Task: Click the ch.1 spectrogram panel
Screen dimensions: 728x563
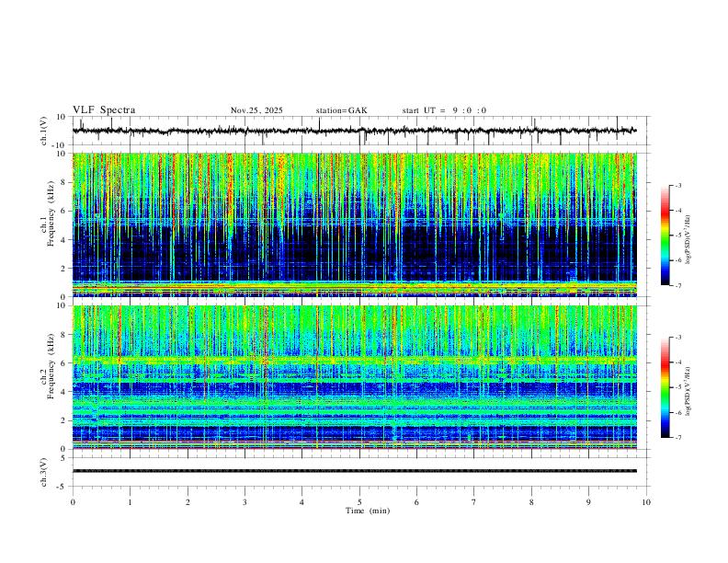Action: coord(354,224)
